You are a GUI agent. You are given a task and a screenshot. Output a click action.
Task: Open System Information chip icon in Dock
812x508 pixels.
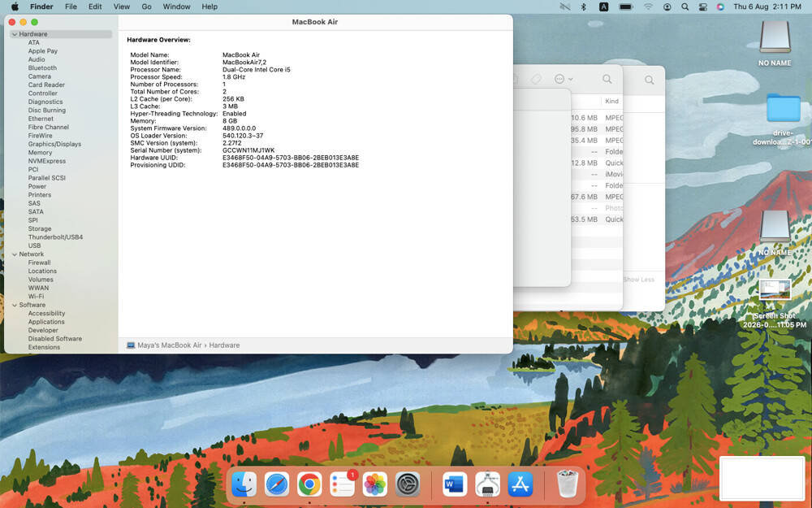coord(488,484)
